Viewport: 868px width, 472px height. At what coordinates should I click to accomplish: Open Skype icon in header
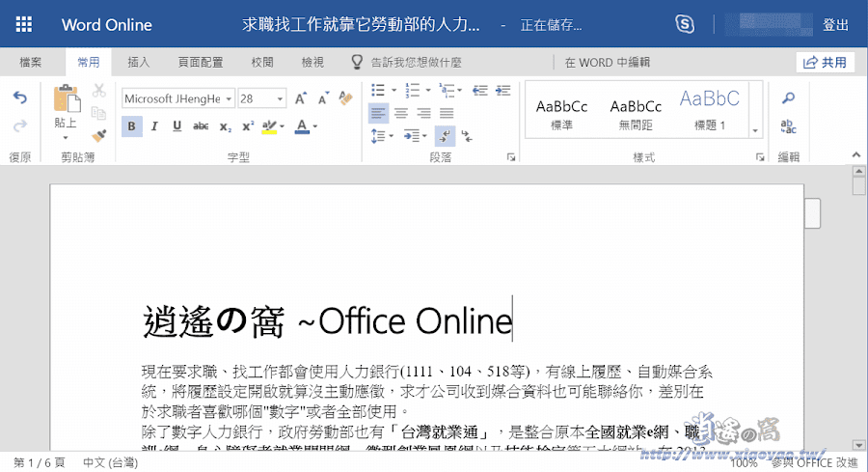[685, 24]
